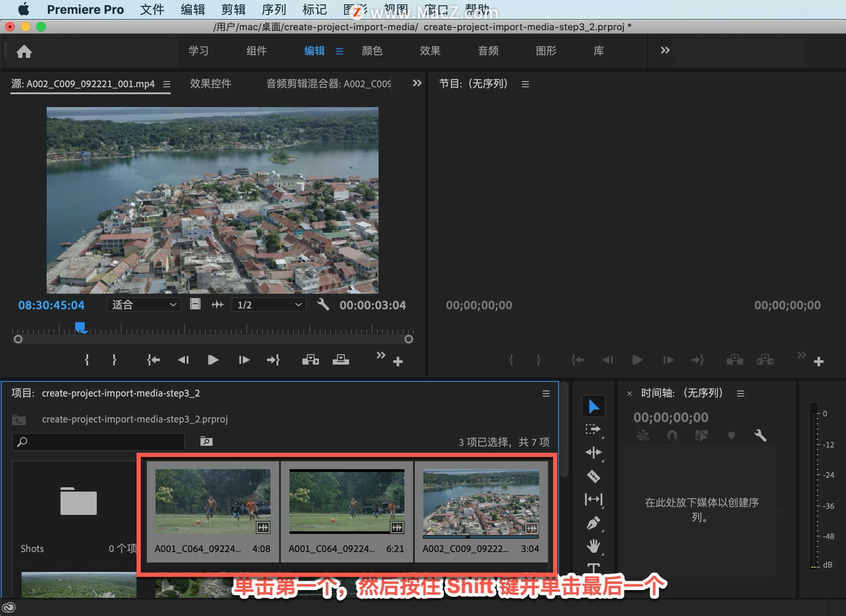
Task: Switch to 效果 workspace tab
Action: click(430, 51)
